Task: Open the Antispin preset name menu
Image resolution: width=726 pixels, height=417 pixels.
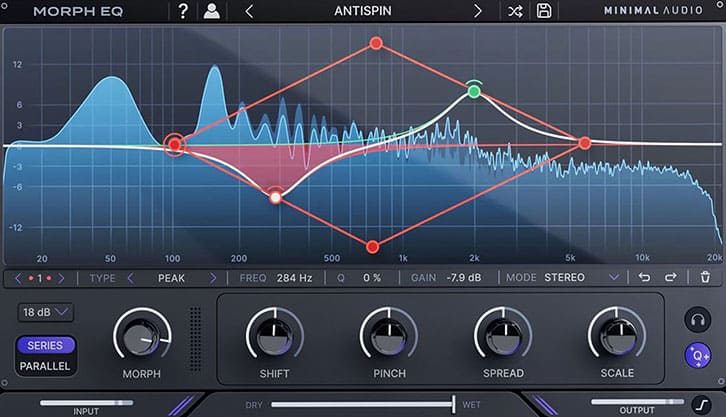Action: click(362, 12)
